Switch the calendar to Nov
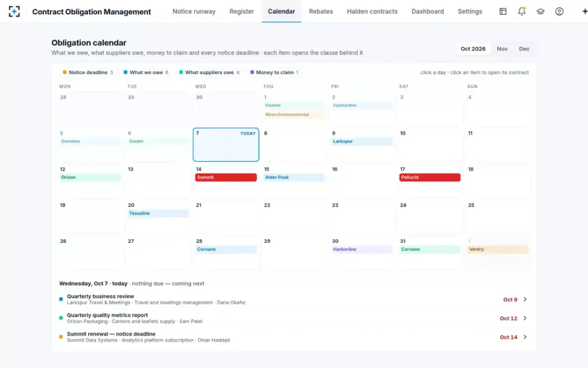 coord(502,49)
